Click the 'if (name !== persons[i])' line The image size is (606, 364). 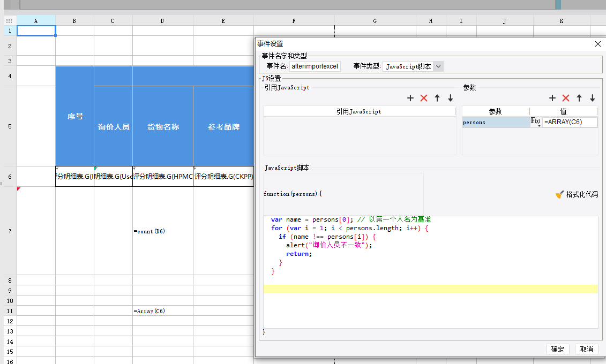click(327, 237)
